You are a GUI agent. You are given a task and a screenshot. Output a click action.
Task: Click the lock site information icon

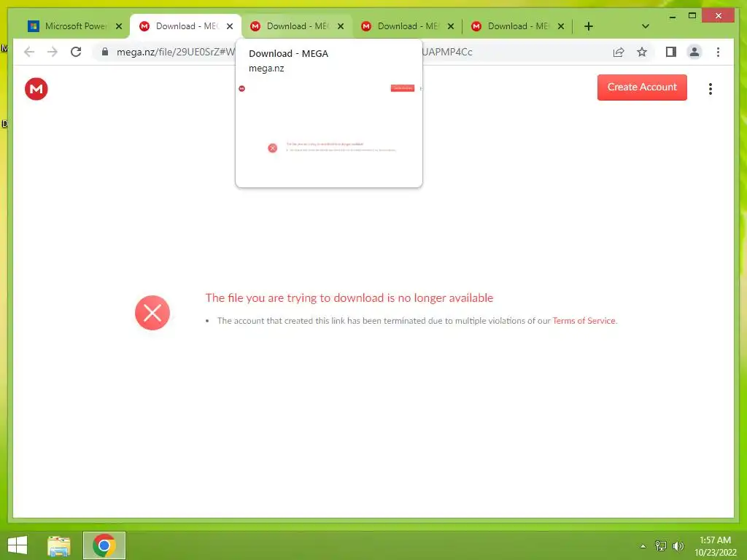[x=105, y=52]
